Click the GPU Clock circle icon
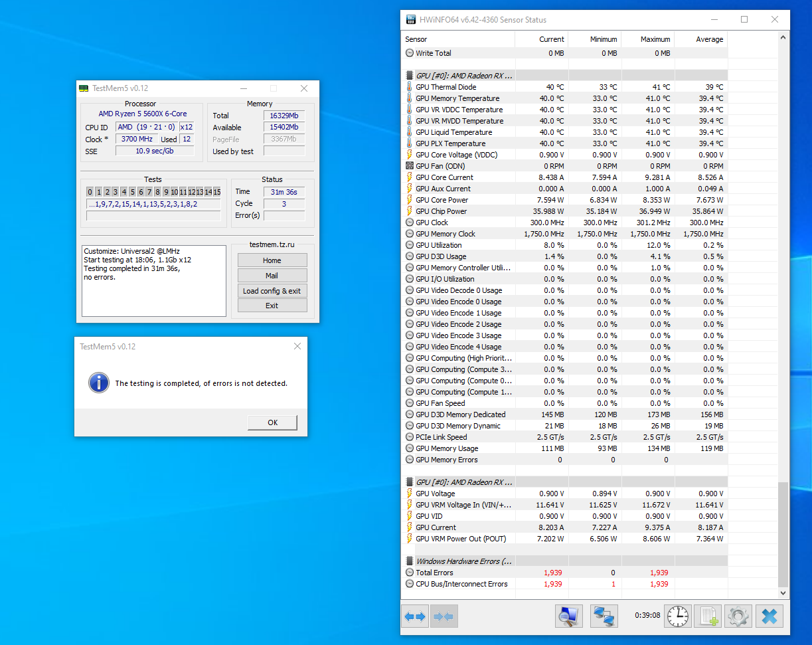The width and height of the screenshot is (812, 645). coord(409,223)
